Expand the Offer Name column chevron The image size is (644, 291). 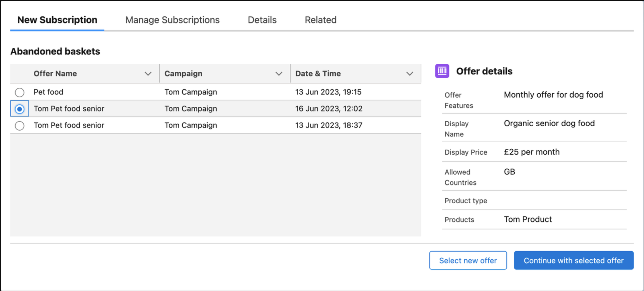pyautogui.click(x=148, y=74)
